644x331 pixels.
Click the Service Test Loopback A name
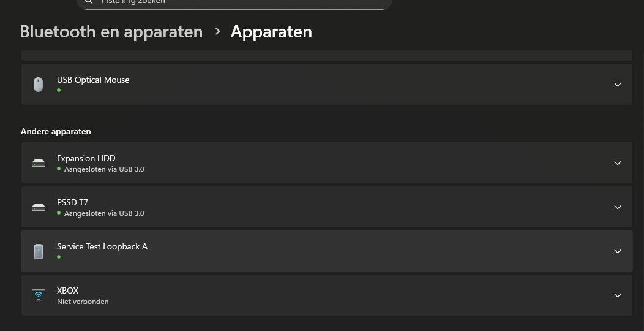point(102,246)
